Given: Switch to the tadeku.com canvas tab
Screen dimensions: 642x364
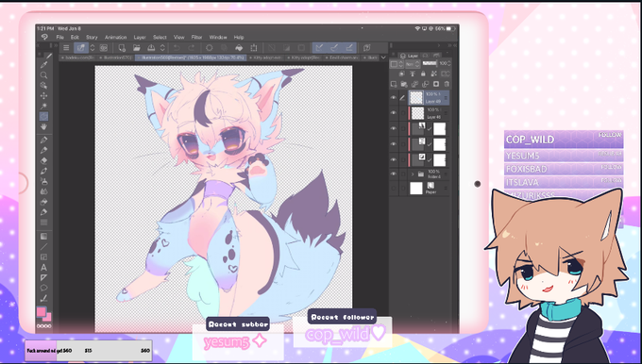Looking at the screenshot, I should (x=77, y=58).
